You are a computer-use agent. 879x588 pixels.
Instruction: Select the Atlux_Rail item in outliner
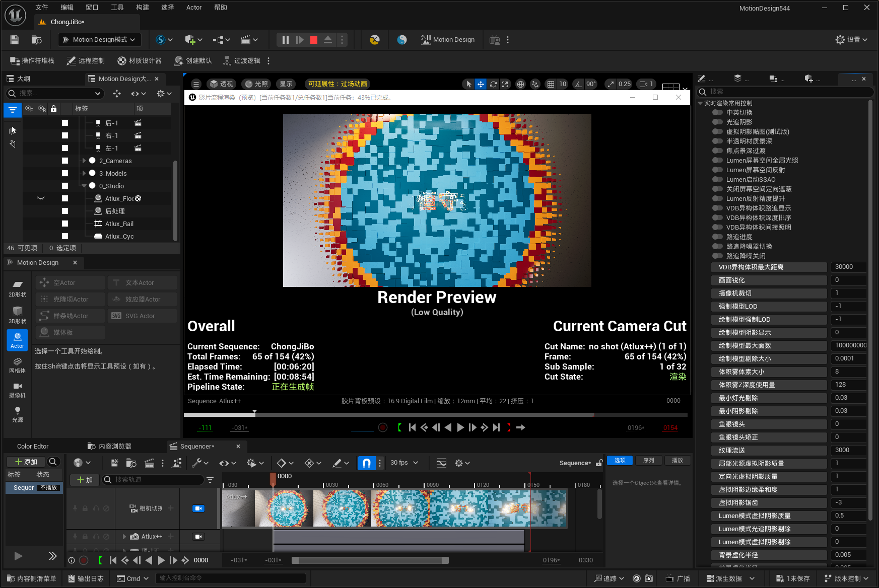coord(119,224)
